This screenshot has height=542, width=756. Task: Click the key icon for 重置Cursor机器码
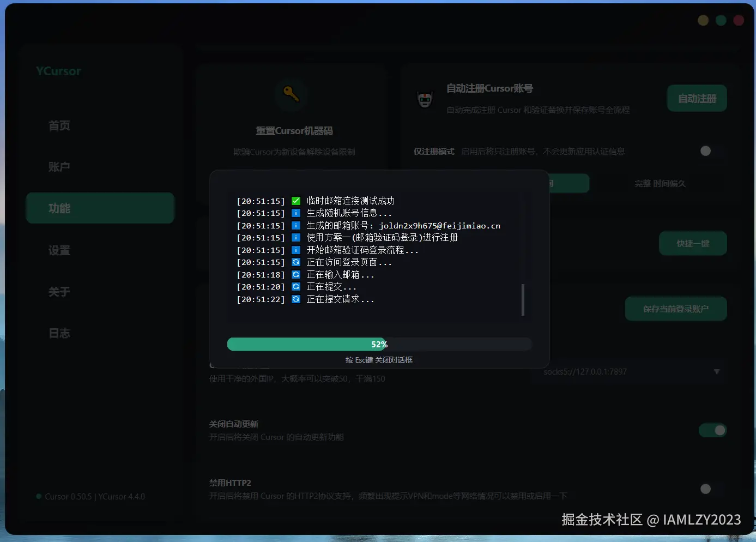tap(291, 94)
